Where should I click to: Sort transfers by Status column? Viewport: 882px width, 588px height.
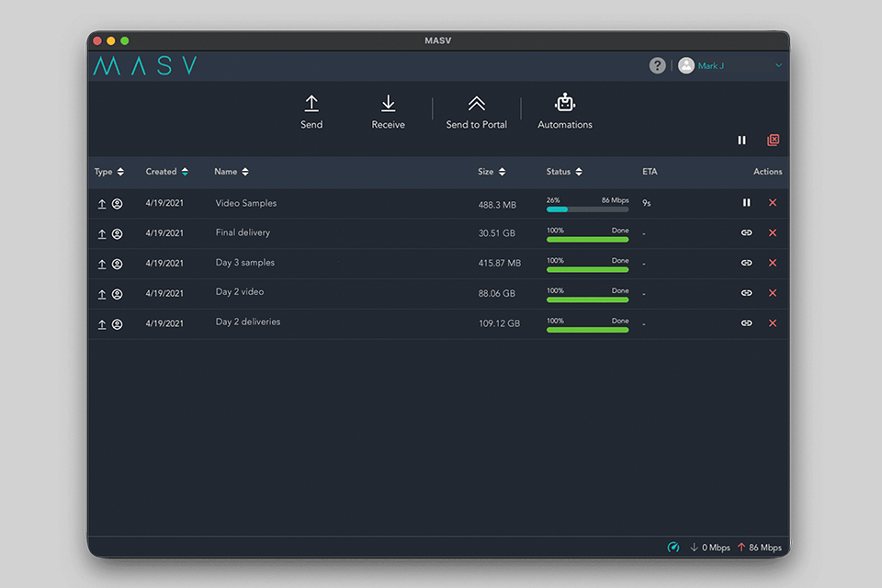(564, 172)
